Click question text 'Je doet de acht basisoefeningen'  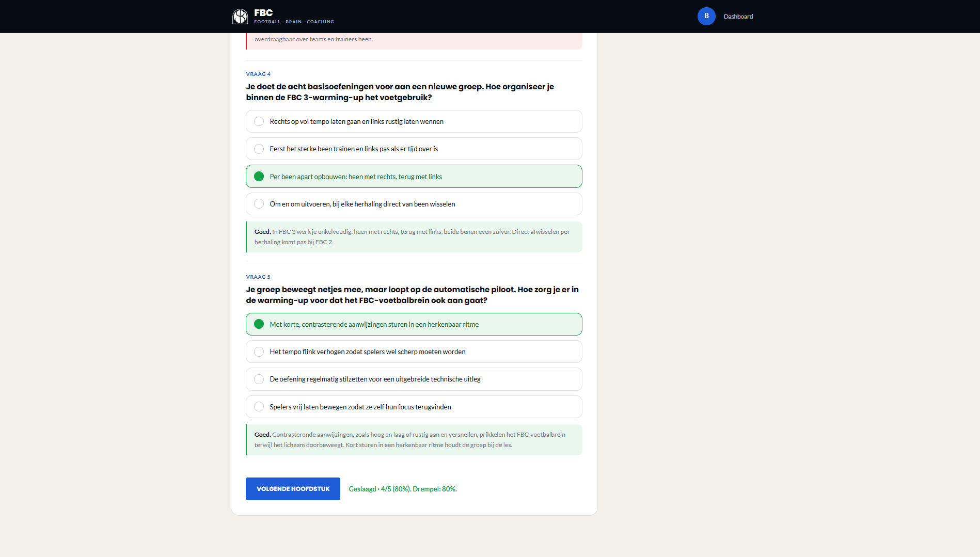pos(400,92)
